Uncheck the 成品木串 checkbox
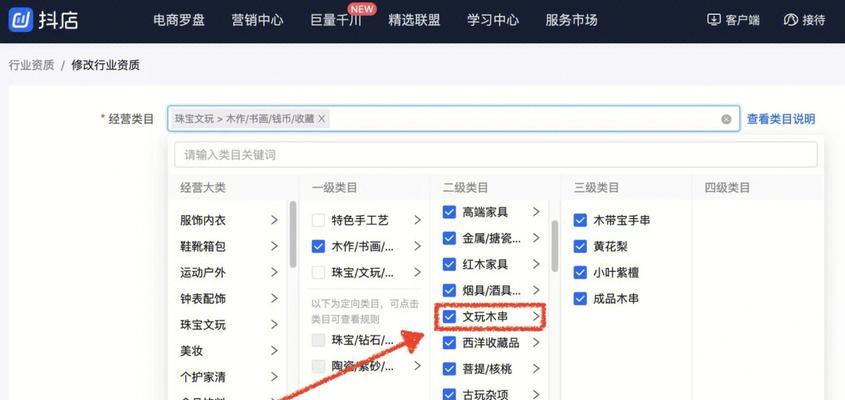 pyautogui.click(x=580, y=298)
